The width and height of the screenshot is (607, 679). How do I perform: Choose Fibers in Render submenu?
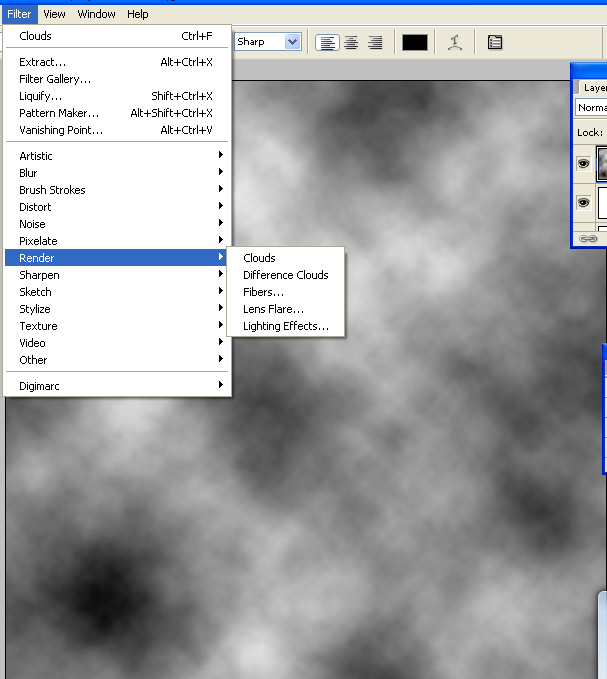286,292
